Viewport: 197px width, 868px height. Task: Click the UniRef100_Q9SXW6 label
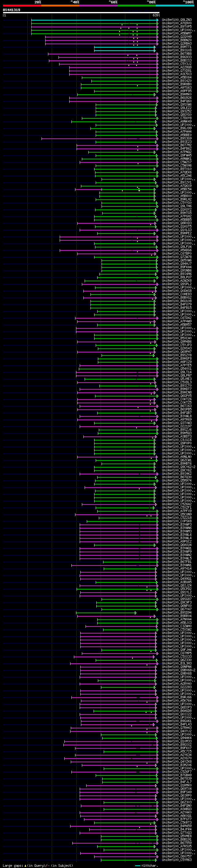177,104
